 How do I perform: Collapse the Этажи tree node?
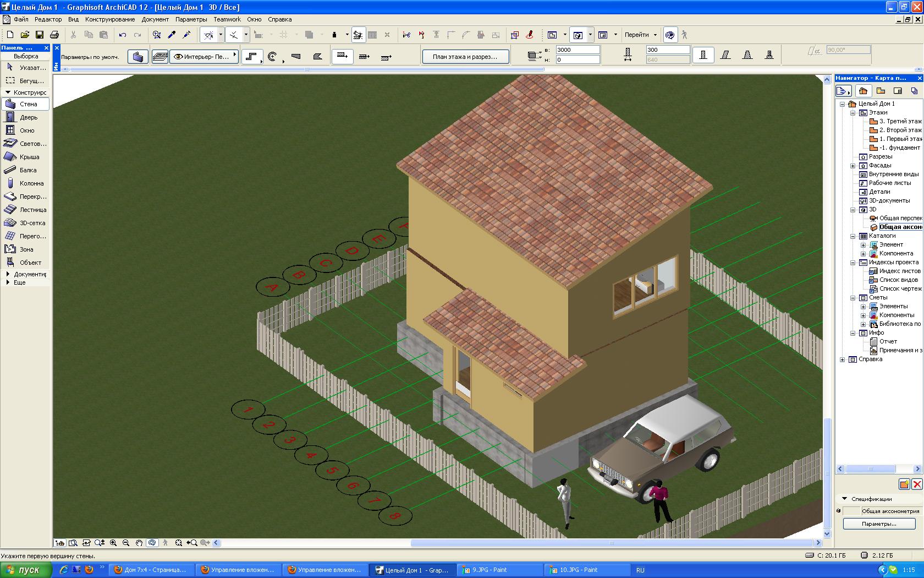853,113
